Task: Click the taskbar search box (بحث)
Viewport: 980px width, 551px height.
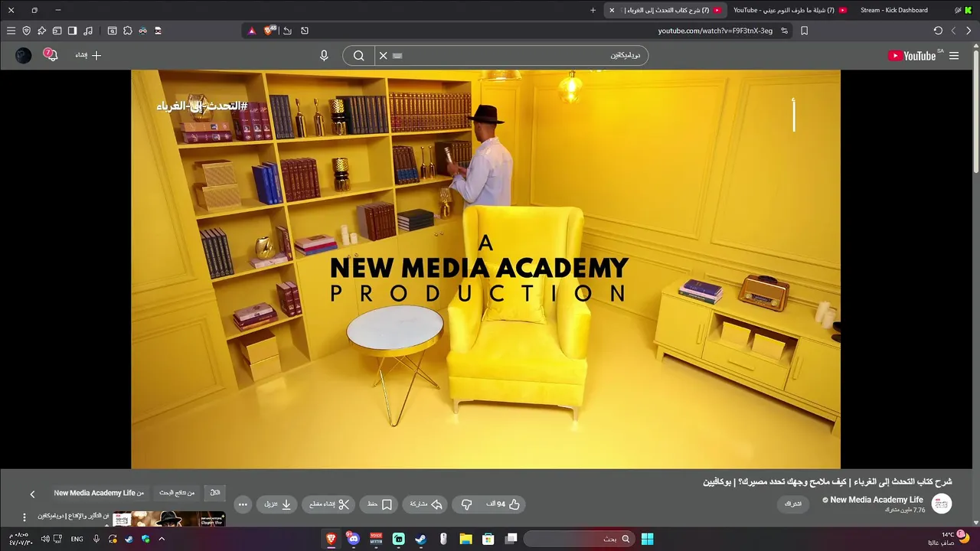Action: tap(579, 539)
